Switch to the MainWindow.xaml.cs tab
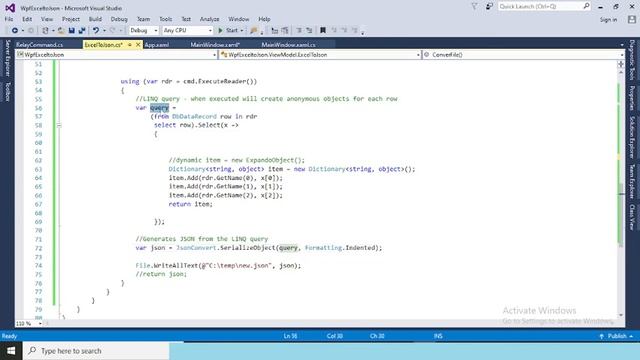This screenshot has width=640, height=360. tap(288, 45)
